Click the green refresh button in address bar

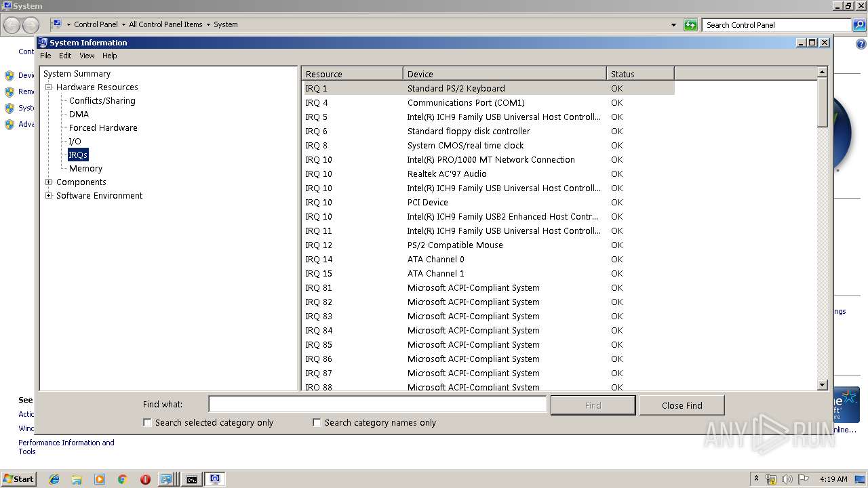[x=690, y=25]
